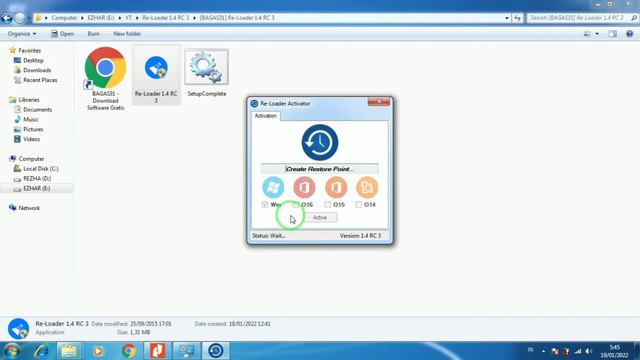Open Documents library
The width and height of the screenshot is (640, 360).
[37, 109]
